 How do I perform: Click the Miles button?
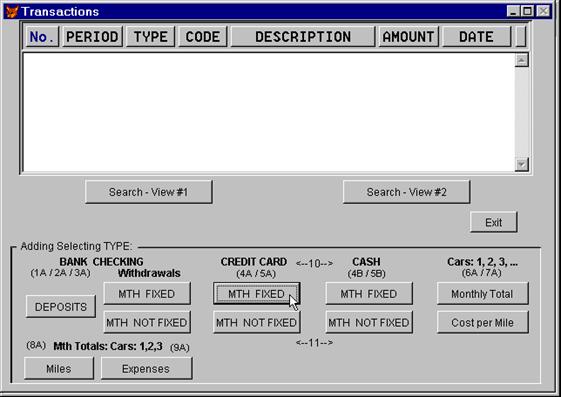point(59,369)
